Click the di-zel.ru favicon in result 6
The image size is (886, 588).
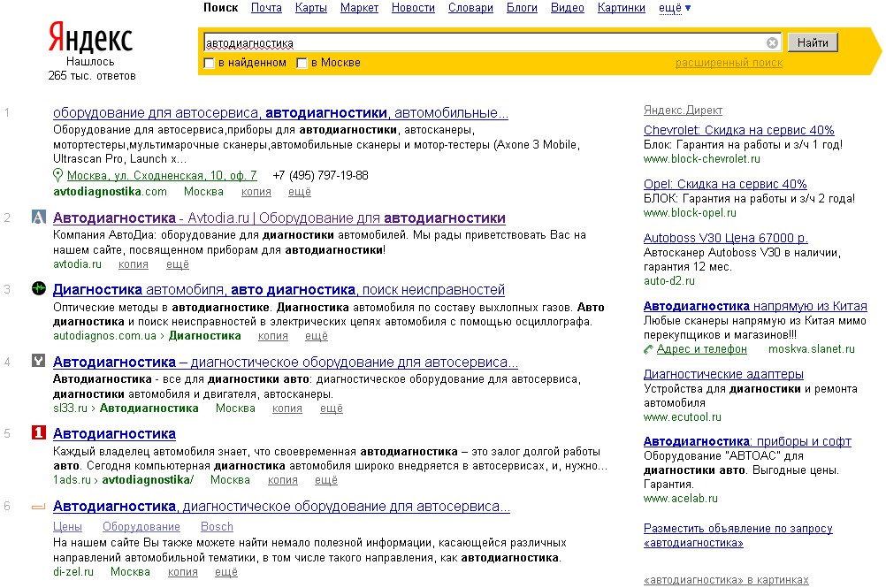pyautogui.click(x=38, y=507)
